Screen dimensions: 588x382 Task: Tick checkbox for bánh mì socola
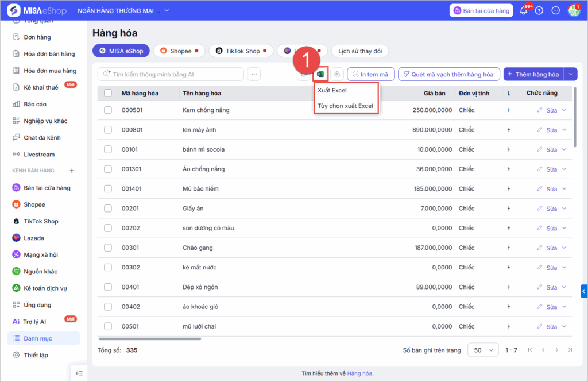108,149
